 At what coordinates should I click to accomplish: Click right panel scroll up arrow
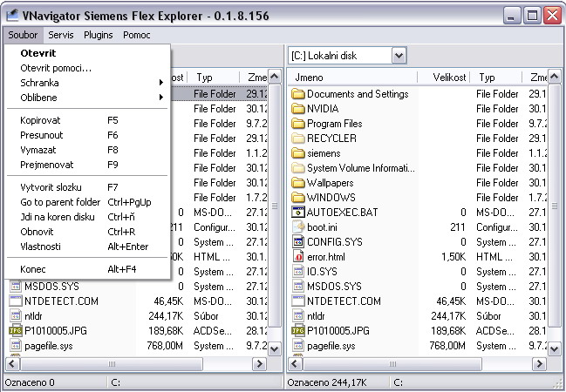[x=554, y=77]
